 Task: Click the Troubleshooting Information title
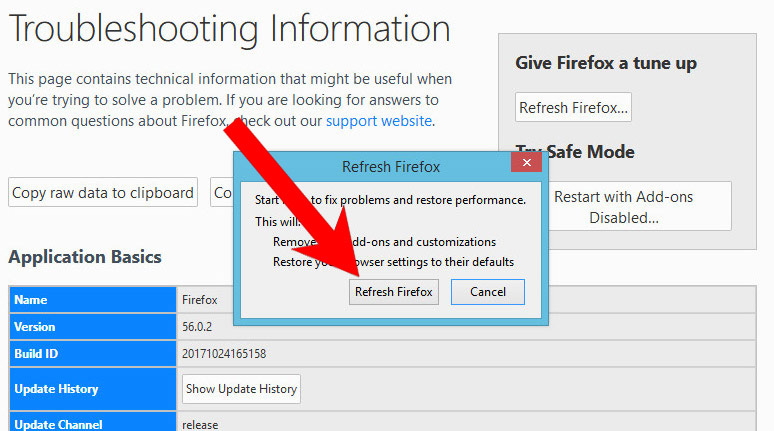(x=230, y=30)
